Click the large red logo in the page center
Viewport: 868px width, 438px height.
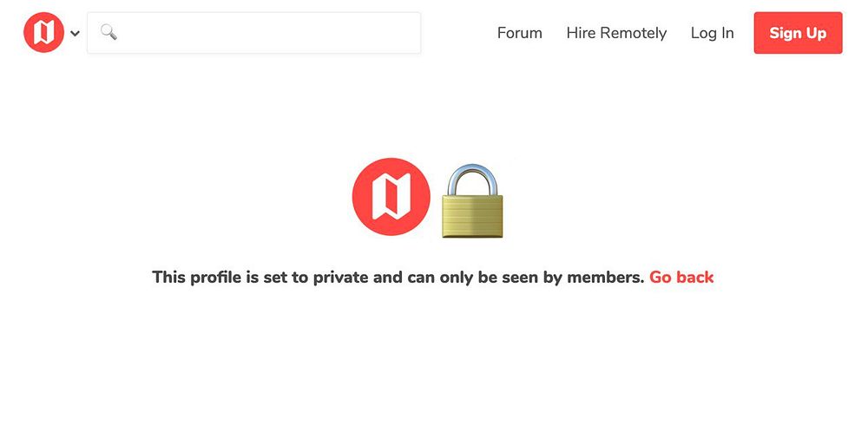click(391, 197)
